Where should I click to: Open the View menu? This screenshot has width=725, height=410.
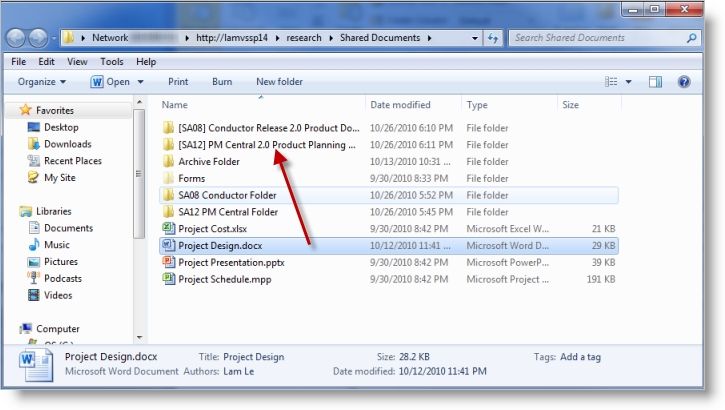click(77, 61)
